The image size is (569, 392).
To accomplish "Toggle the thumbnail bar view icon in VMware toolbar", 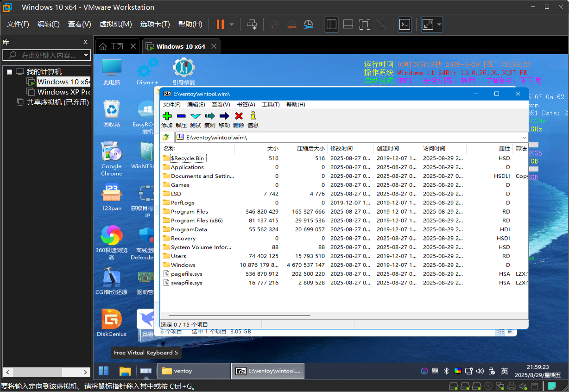I will pos(348,25).
